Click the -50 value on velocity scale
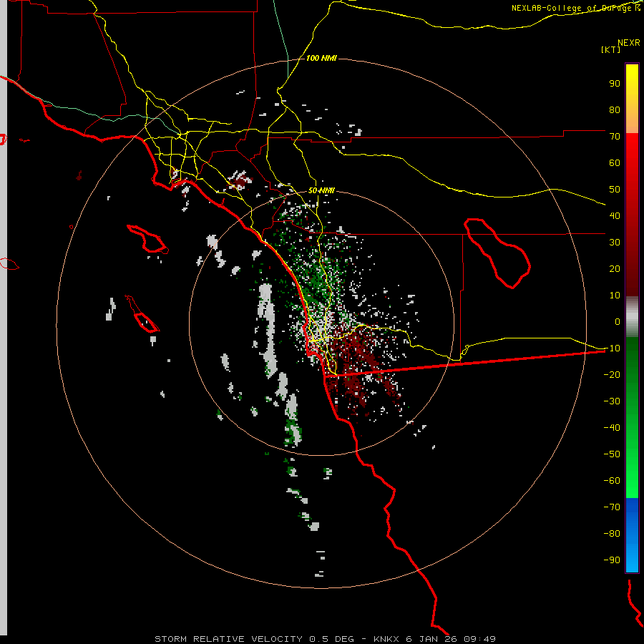 click(612, 454)
